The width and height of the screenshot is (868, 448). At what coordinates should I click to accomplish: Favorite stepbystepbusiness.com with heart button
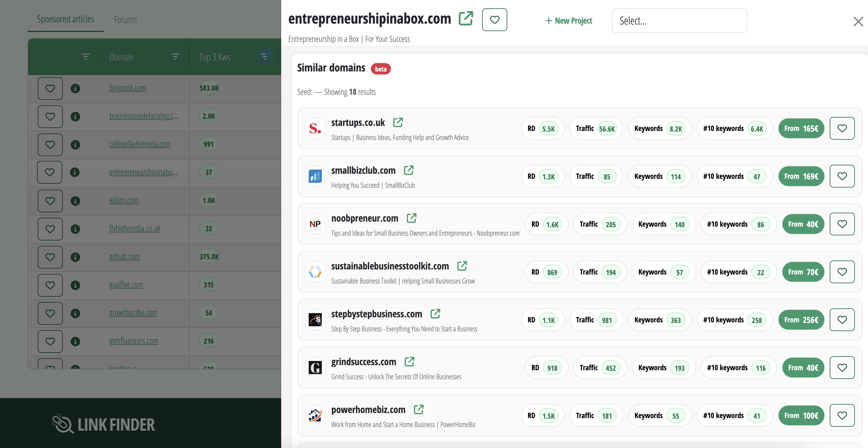[x=842, y=320]
